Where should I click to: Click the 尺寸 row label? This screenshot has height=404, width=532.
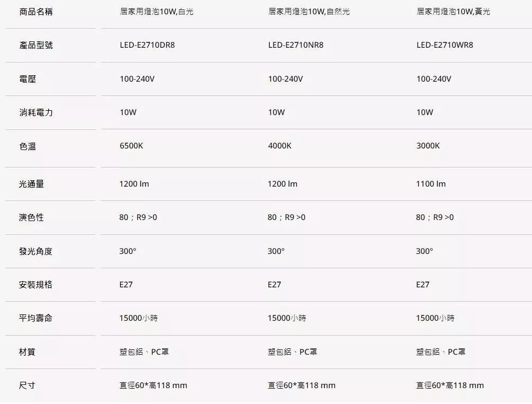(28, 385)
